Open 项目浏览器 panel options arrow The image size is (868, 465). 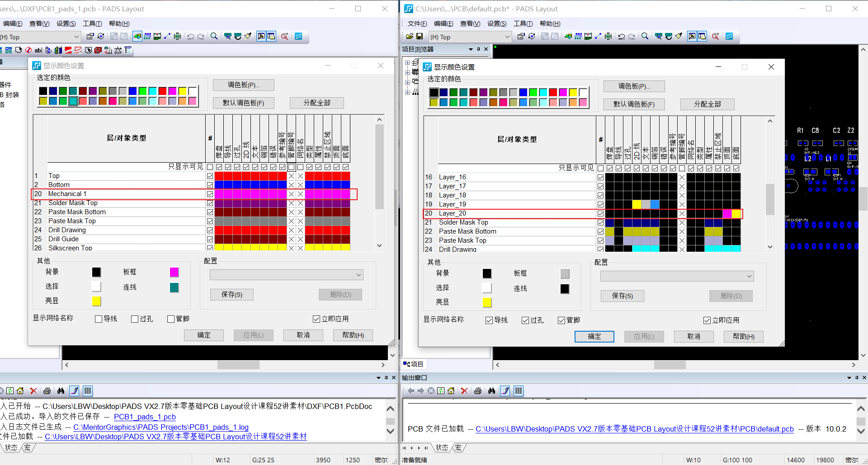[x=471, y=49]
